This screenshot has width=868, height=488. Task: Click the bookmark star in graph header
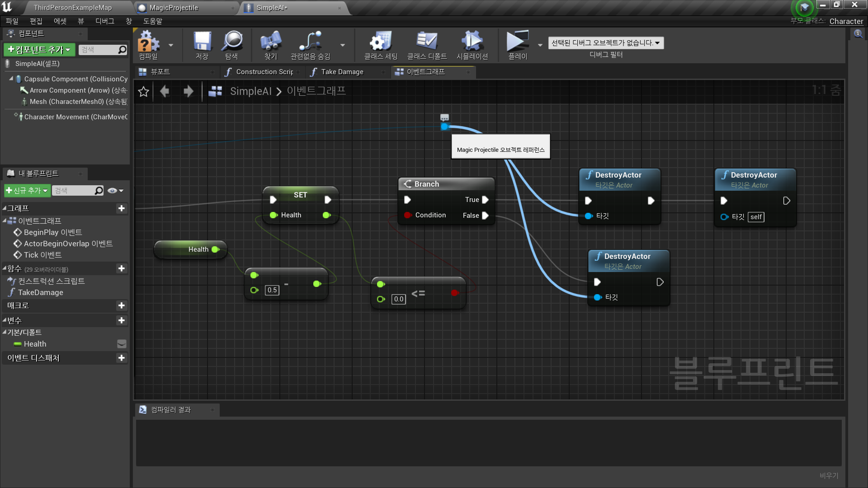point(144,92)
